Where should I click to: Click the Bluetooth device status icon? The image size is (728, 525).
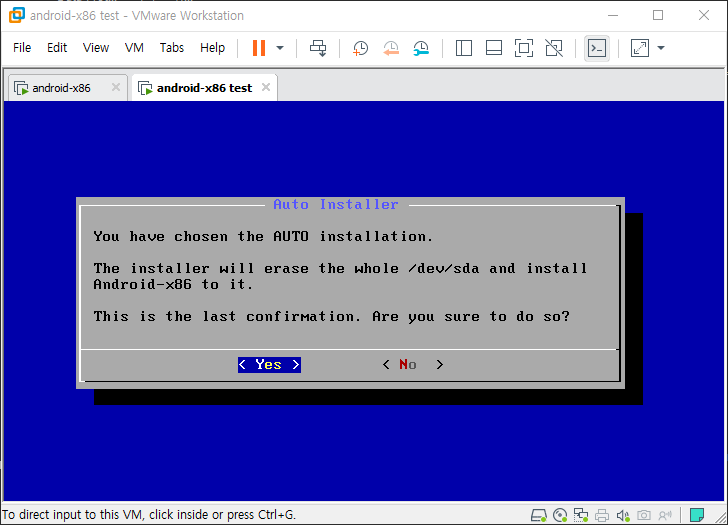[x=665, y=515]
